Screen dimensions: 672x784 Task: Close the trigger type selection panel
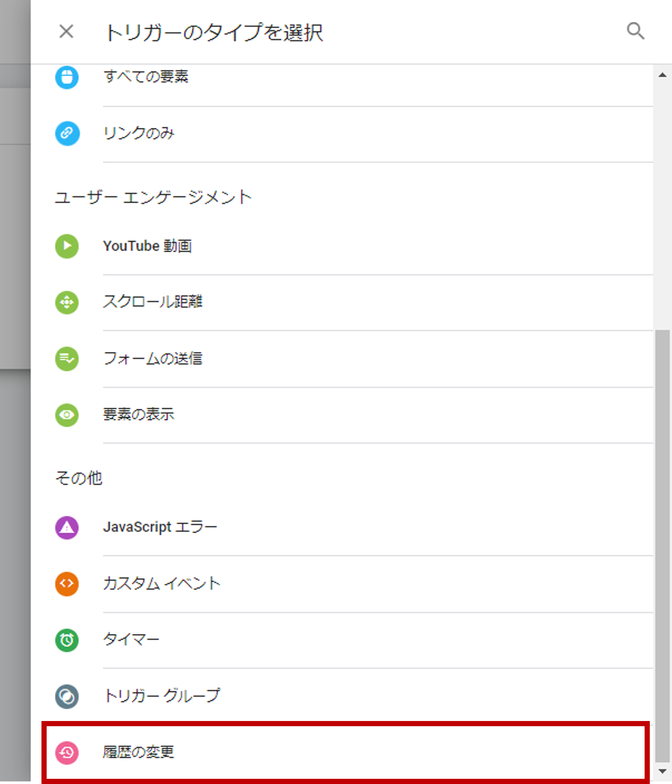click(x=67, y=31)
